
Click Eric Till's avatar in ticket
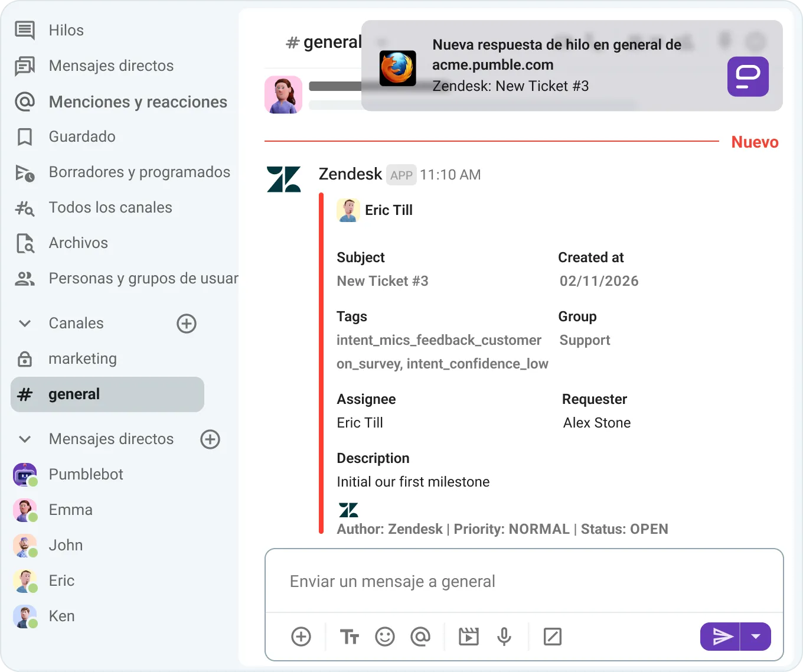click(348, 210)
